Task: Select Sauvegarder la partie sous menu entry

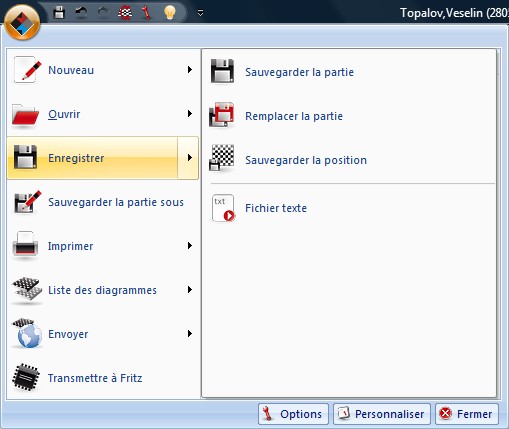Action: pyautogui.click(x=103, y=202)
